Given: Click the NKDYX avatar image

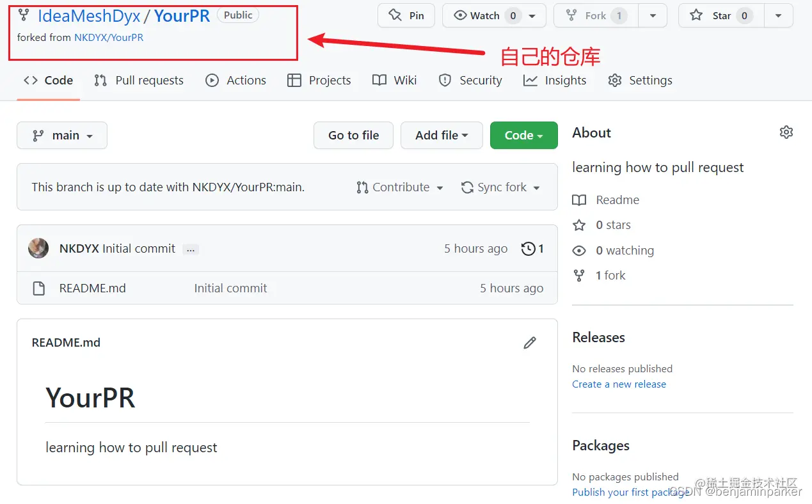Looking at the screenshot, I should point(38,249).
